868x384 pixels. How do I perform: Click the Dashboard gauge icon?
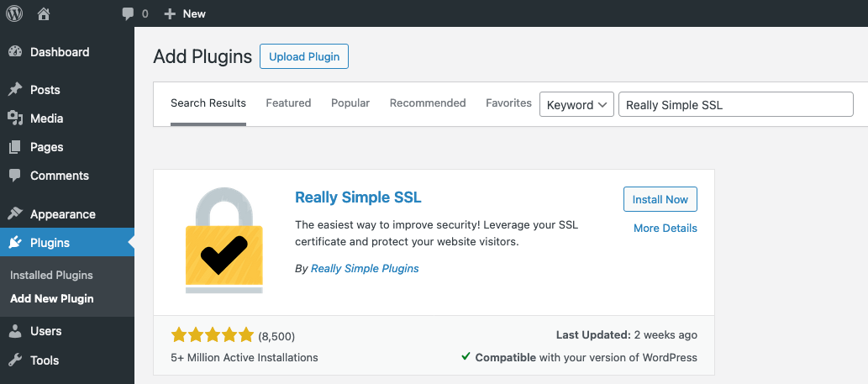15,52
